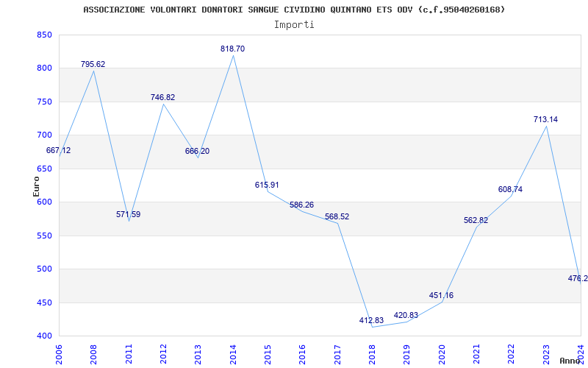Click the 412.83 lowest value label
Image resolution: width=588 pixels, height=368 pixels.
tap(371, 320)
